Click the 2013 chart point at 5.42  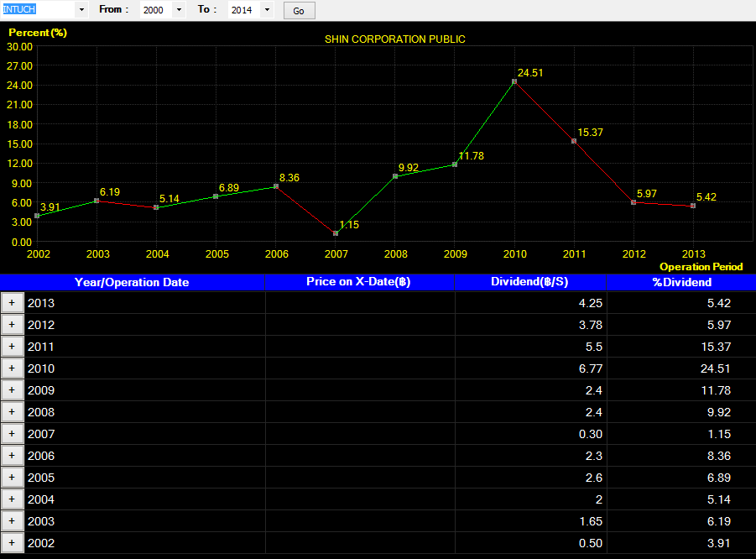pyautogui.click(x=693, y=206)
